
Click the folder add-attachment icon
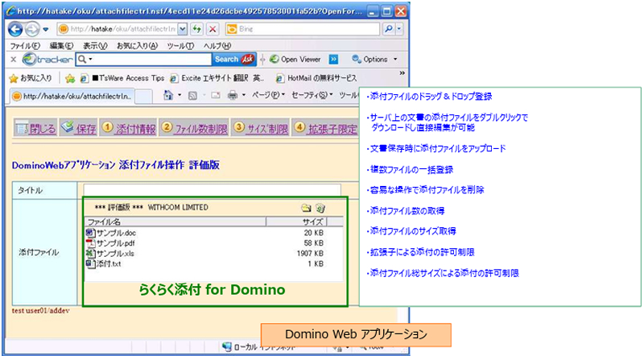point(306,208)
